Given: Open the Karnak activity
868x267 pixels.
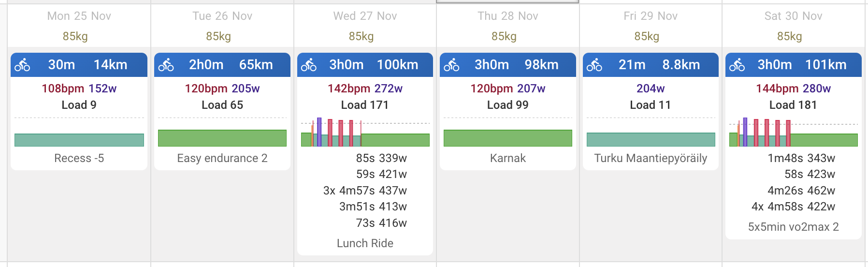Looking at the screenshot, I should coord(507,158).
